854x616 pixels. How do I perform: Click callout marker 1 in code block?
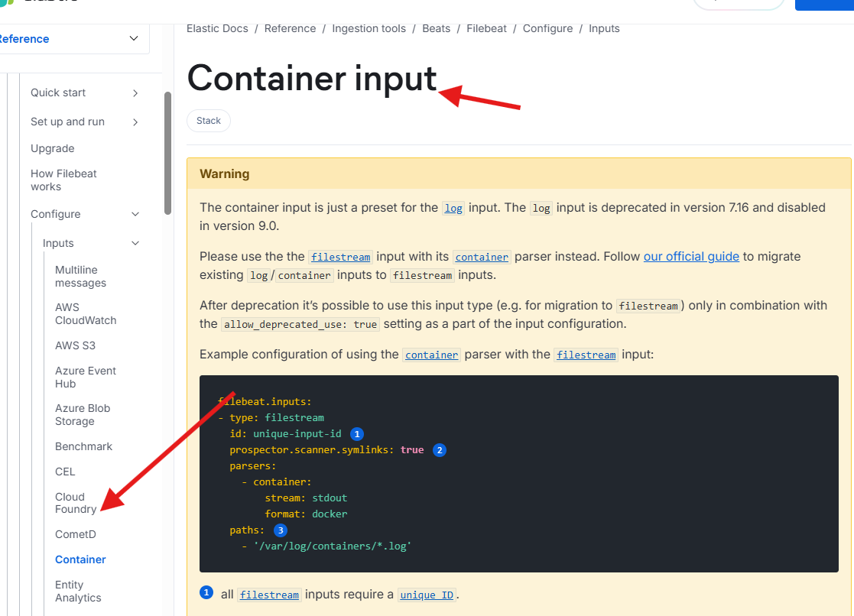(357, 434)
